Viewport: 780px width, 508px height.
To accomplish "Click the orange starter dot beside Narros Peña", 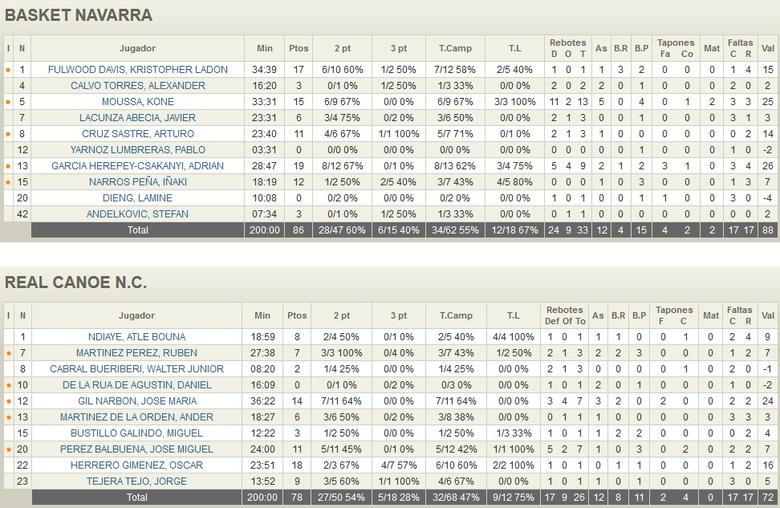I will 8,182.
